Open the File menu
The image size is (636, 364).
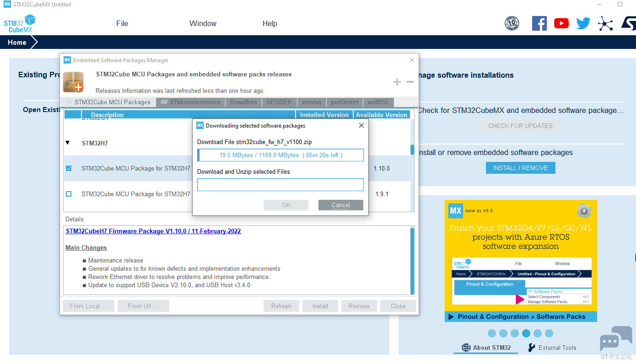pyautogui.click(x=122, y=23)
